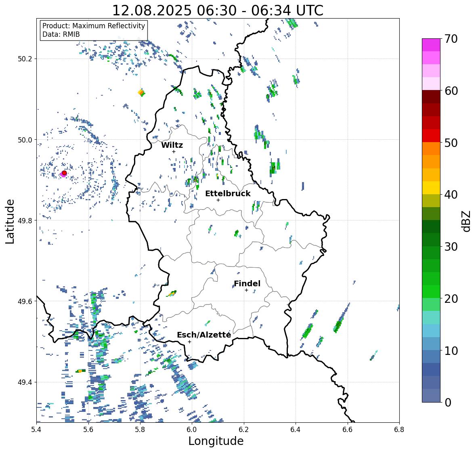
Task: Click the Longitude axis label
Action: click(x=216, y=441)
